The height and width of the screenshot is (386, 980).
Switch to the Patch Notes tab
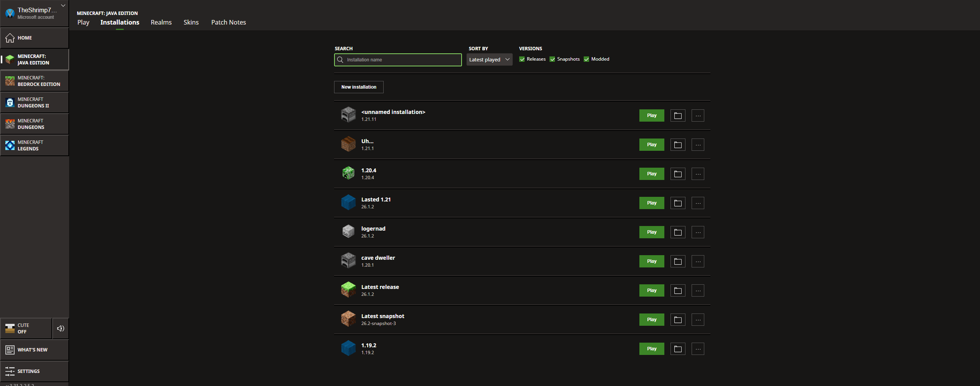tap(228, 22)
